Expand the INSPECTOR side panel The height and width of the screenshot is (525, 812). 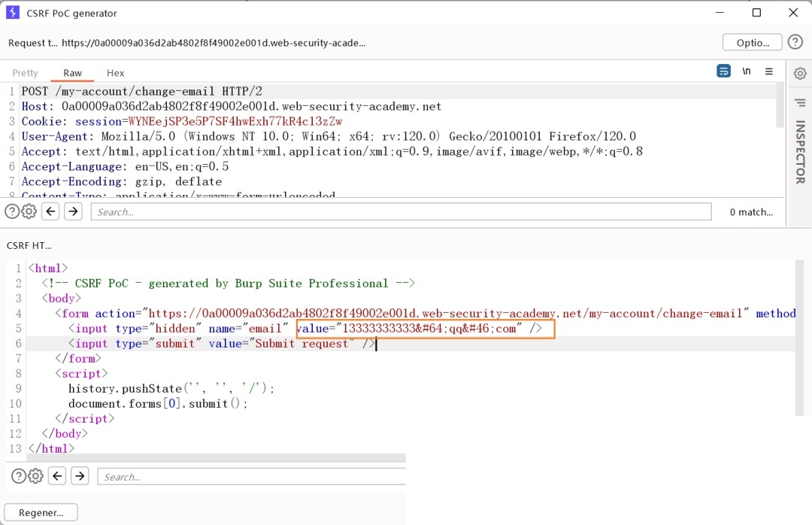point(800,152)
